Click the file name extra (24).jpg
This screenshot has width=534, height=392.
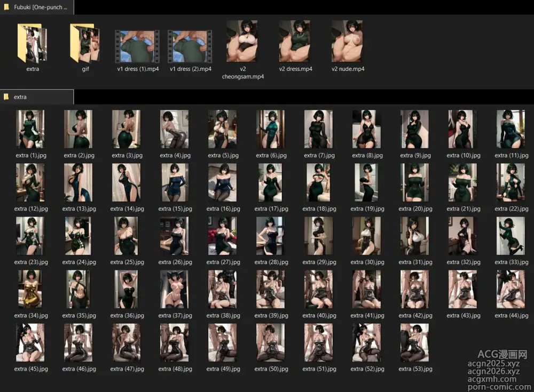tap(79, 262)
